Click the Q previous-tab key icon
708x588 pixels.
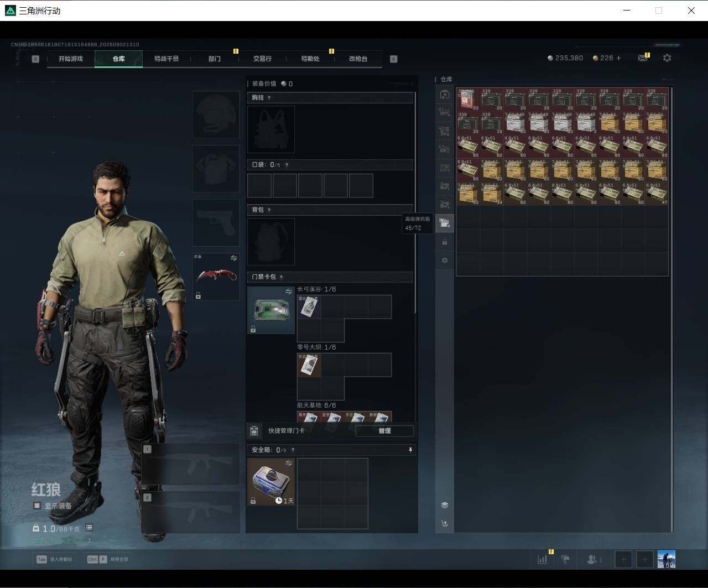tap(35, 59)
